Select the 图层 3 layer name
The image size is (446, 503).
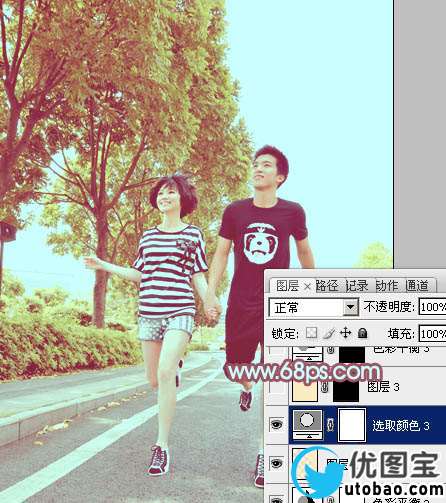point(383,387)
